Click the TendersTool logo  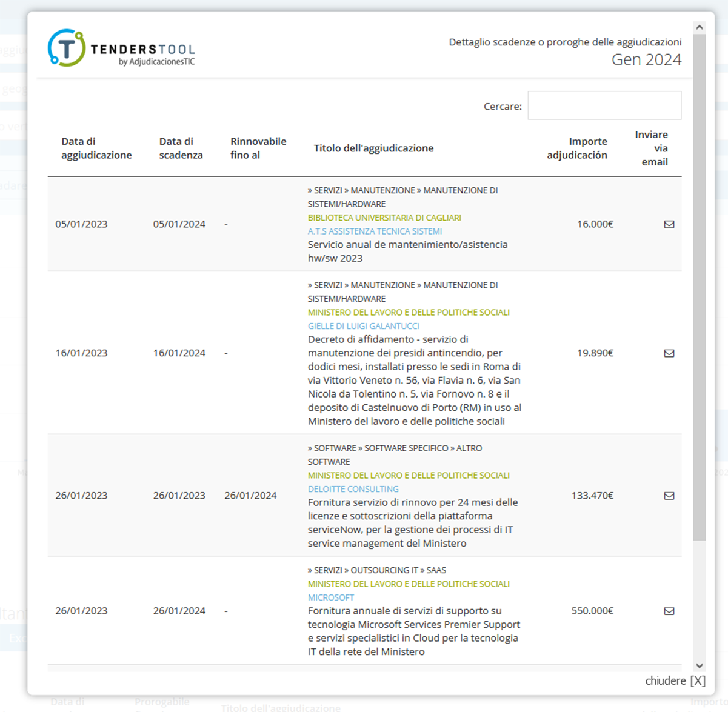(x=121, y=48)
